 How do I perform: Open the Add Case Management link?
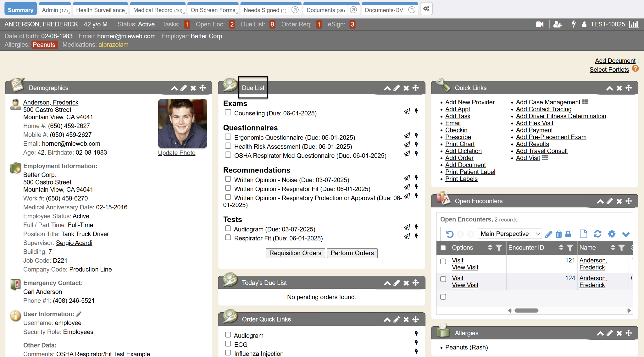click(x=548, y=102)
